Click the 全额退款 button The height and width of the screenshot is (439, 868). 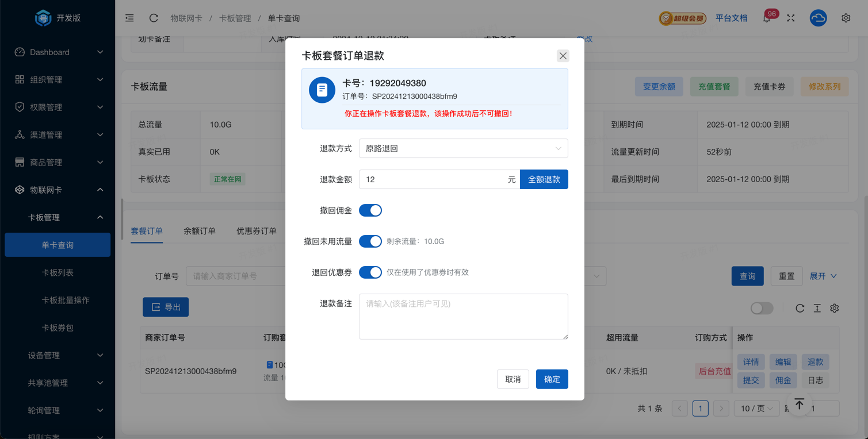[x=544, y=179]
